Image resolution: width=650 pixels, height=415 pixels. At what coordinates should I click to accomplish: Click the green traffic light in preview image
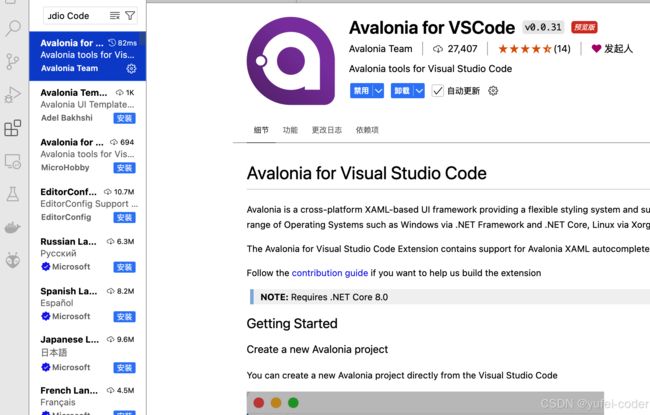point(293,403)
